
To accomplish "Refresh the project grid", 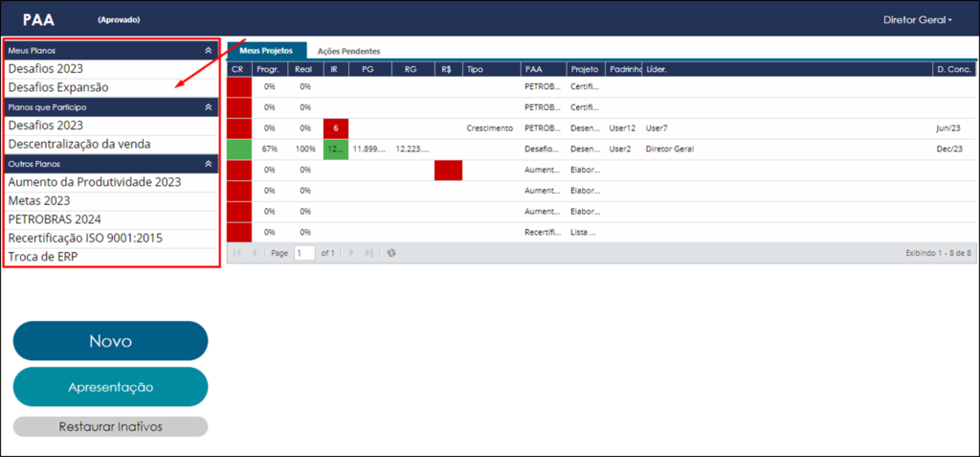I will (x=391, y=253).
